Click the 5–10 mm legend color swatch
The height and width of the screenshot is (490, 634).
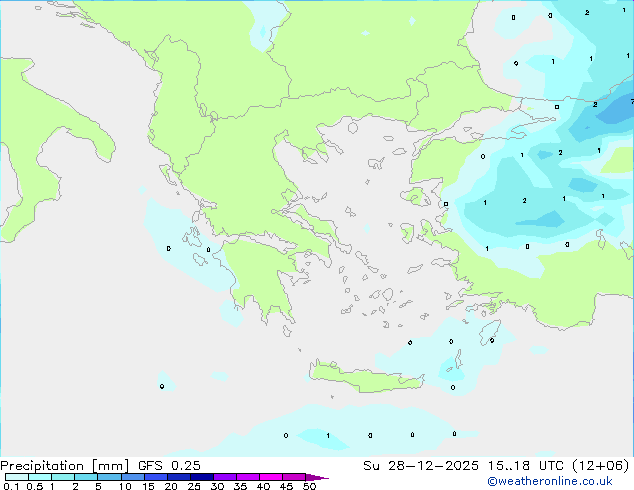click(109, 477)
